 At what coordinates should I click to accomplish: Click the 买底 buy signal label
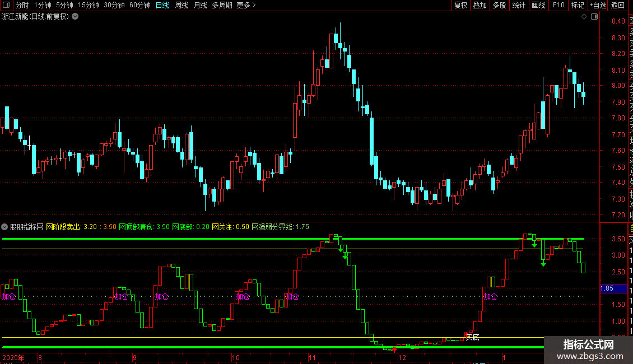[472, 337]
